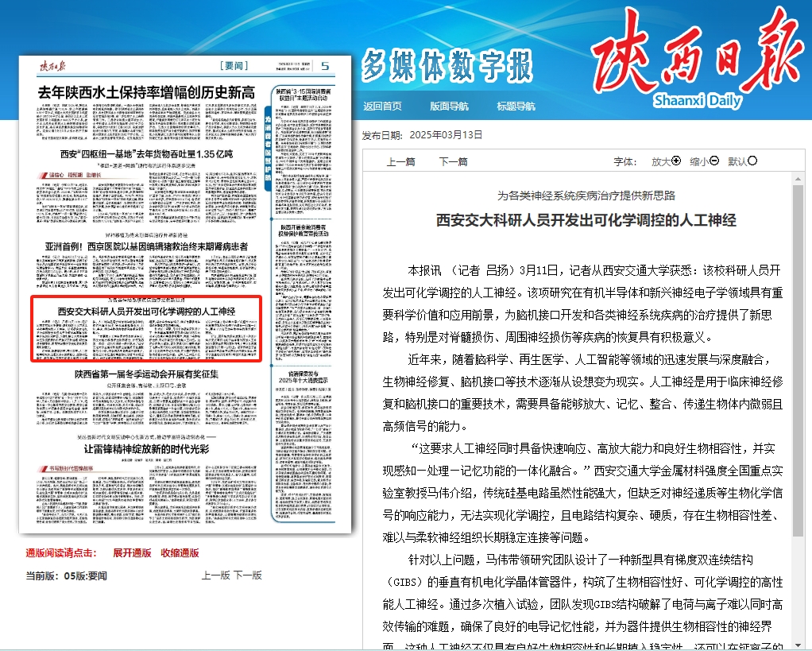812x651 pixels.
Task: Open 标题导航 menu item
Action: pos(516,107)
